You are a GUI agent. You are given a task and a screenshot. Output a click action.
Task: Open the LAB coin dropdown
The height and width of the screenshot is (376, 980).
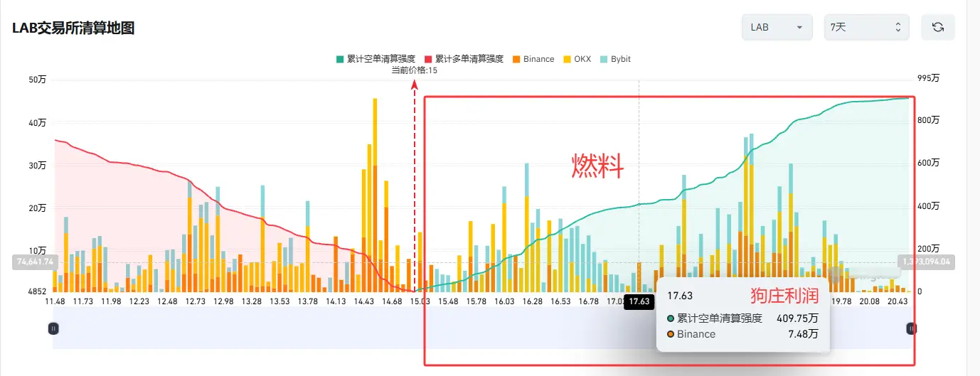click(x=777, y=27)
